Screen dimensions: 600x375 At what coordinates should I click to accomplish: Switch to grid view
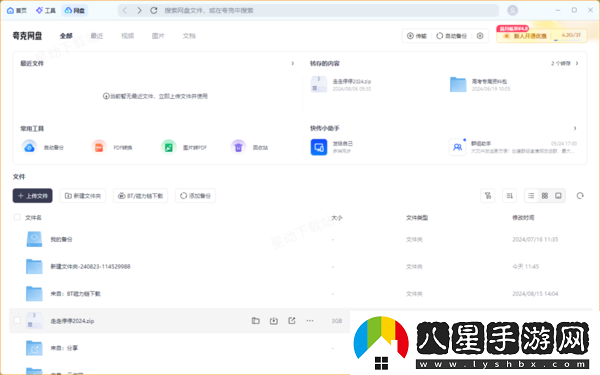545,196
